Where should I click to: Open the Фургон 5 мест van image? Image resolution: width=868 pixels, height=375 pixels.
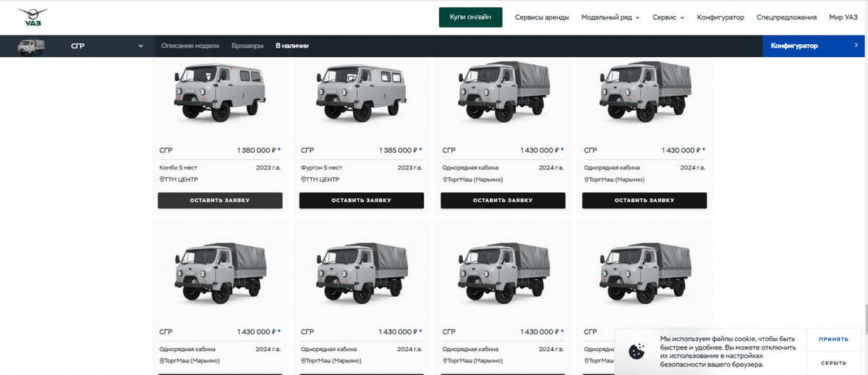tap(362, 92)
